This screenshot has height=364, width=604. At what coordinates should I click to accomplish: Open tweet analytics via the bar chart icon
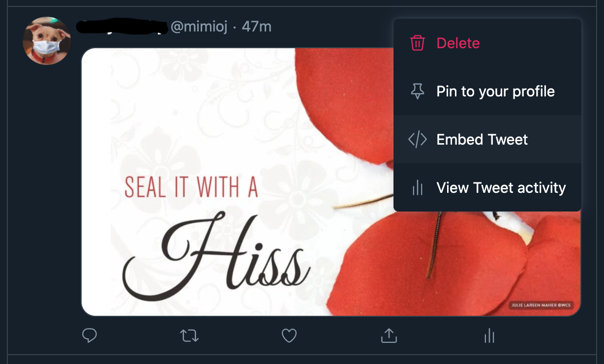489,336
